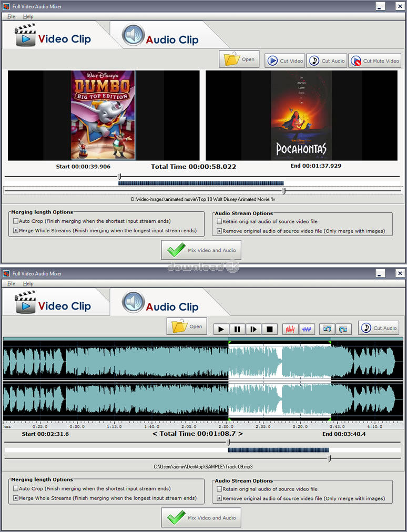This screenshot has height=532, width=407.
Task: Stop audio playback with the square button
Action: (x=269, y=329)
